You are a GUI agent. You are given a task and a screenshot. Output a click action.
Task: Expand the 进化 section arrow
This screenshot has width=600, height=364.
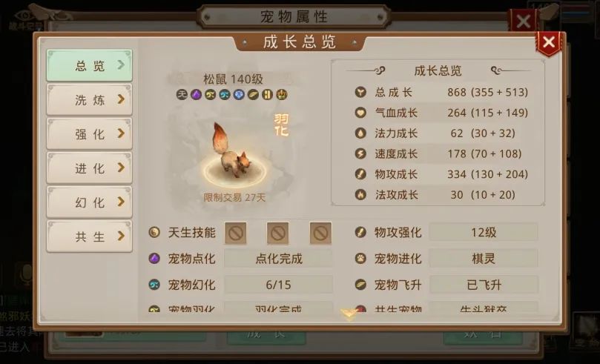[x=121, y=168]
